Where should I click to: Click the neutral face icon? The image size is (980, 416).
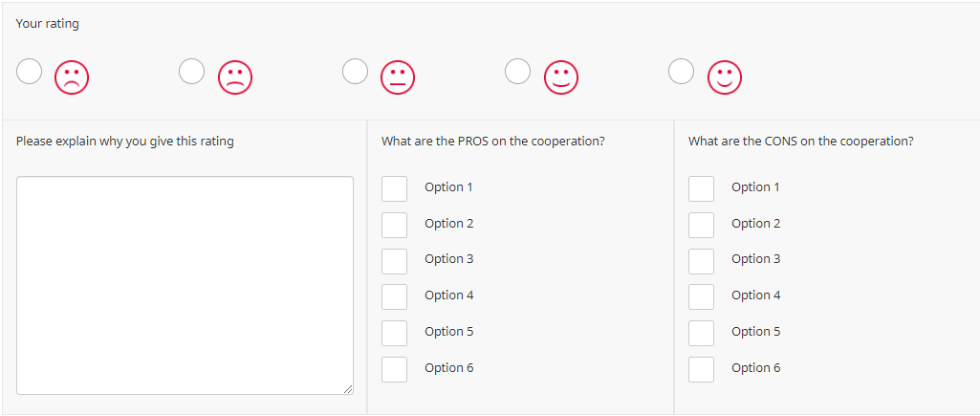[x=399, y=77]
